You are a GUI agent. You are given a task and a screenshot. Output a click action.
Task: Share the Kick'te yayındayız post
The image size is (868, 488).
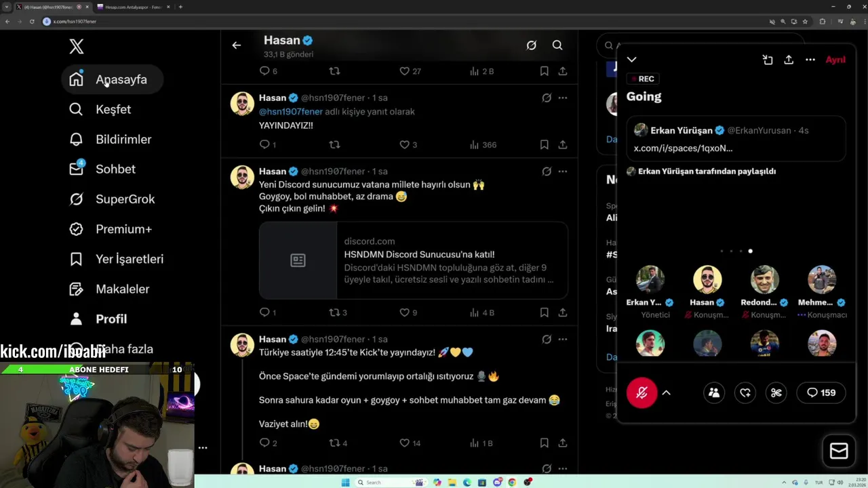coord(563,443)
